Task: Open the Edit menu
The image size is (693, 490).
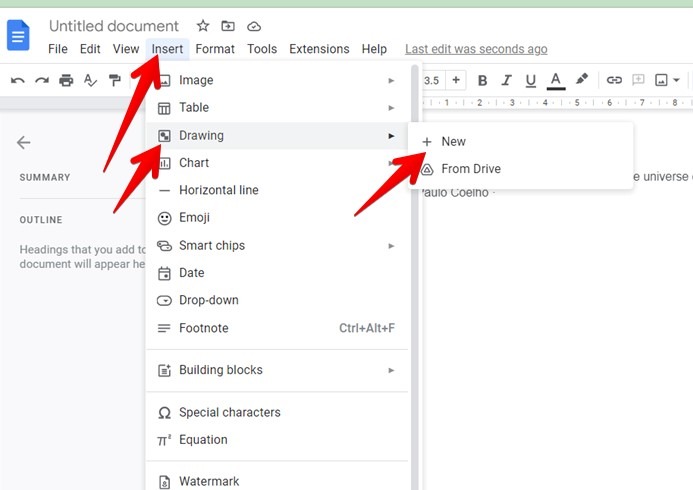Action: [90, 49]
